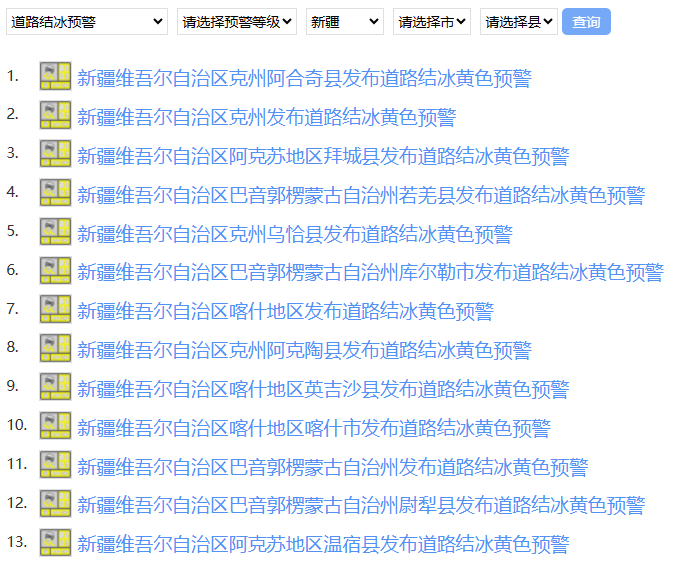Click warning icon for 英吉沙县 entry
This screenshot has width=677, height=566.
[x=55, y=388]
